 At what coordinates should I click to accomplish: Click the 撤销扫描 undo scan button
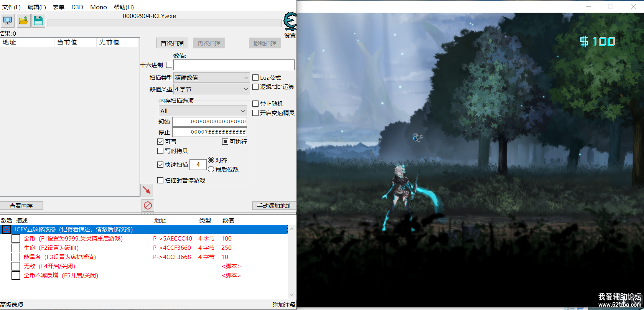pos(265,43)
